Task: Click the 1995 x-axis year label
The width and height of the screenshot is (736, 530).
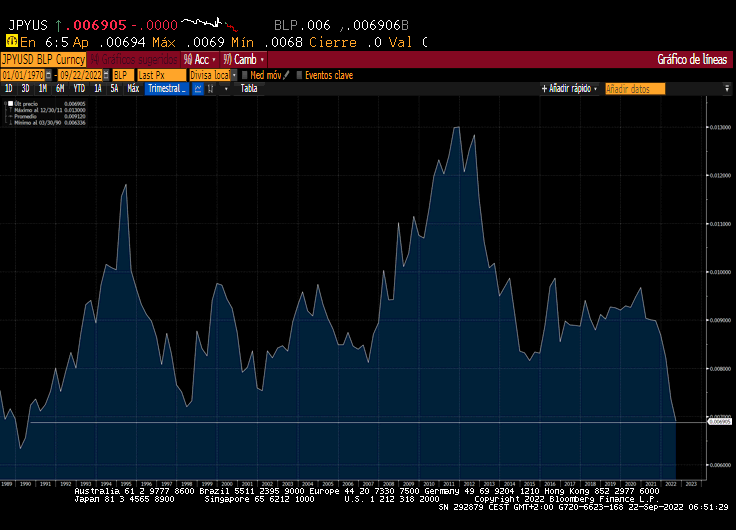Action: (126, 484)
